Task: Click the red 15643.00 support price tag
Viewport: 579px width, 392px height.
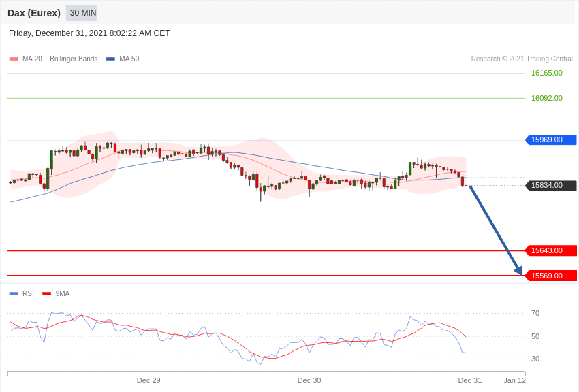Action: pos(550,250)
